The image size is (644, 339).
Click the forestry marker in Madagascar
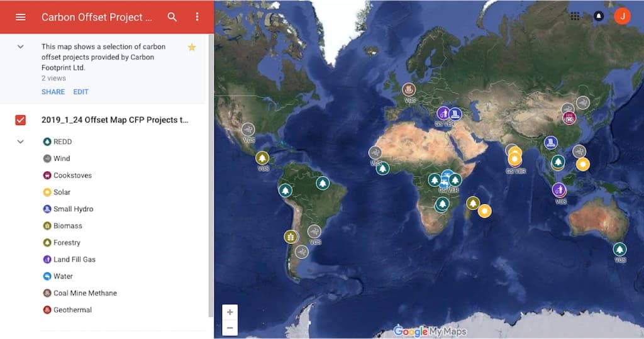pos(473,203)
